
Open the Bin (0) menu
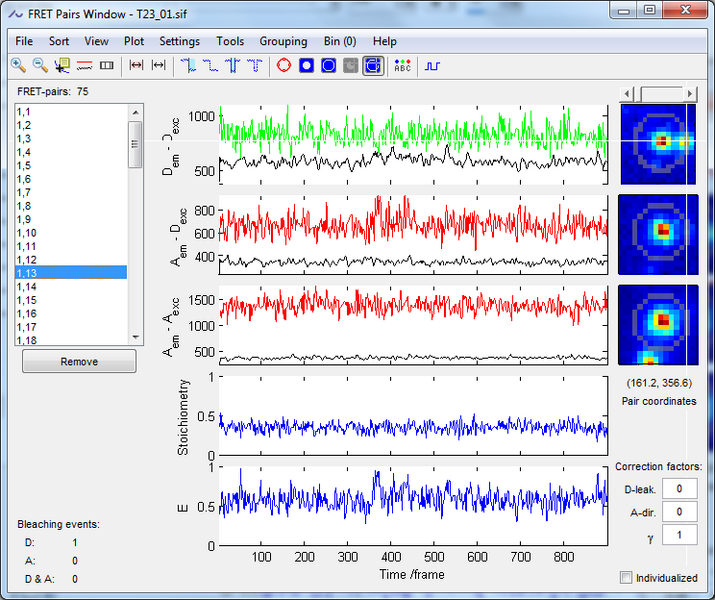[x=340, y=41]
